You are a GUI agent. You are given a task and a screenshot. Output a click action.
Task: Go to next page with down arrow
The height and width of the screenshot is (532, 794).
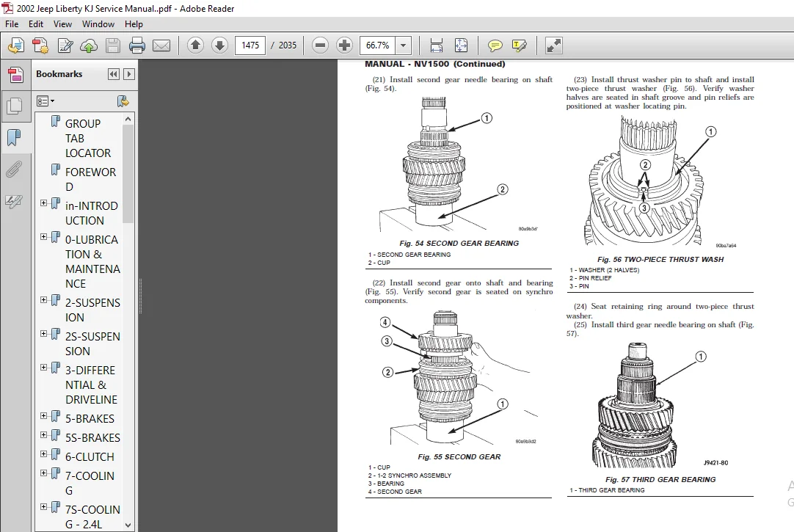coord(219,45)
